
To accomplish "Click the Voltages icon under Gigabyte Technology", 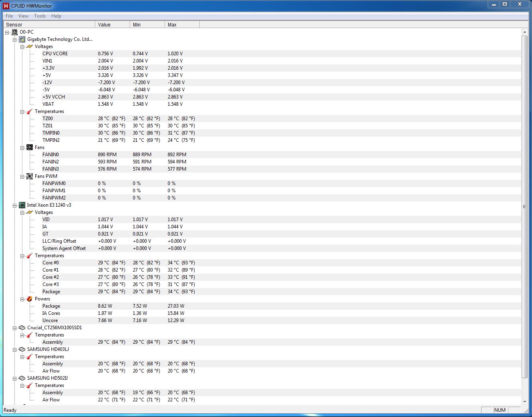I will tap(30, 46).
